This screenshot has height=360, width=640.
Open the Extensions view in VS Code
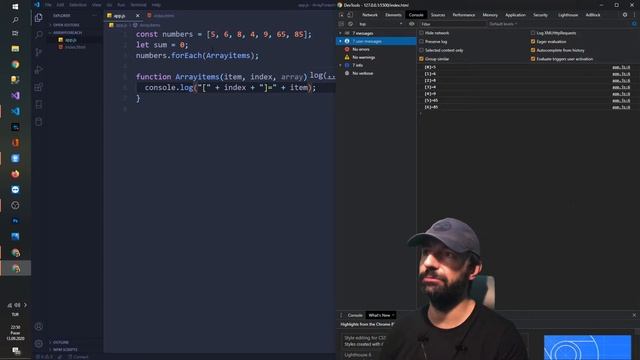click(39, 87)
